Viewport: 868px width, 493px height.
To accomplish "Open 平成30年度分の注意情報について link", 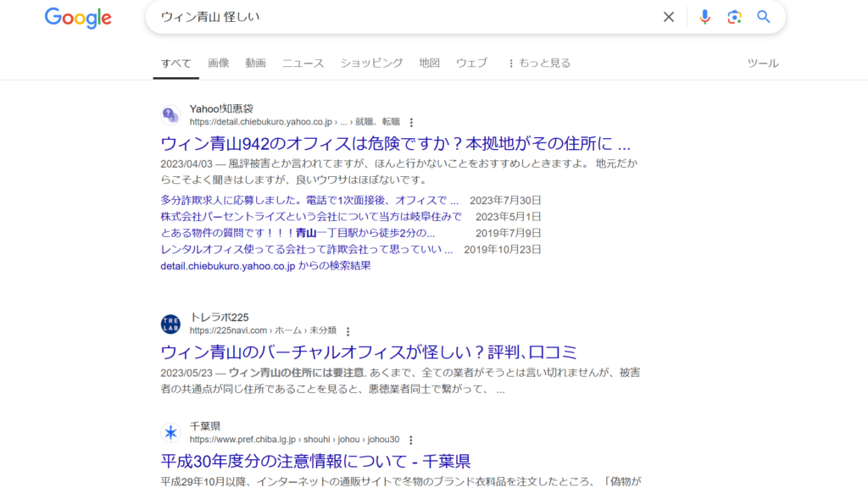I will [315, 462].
